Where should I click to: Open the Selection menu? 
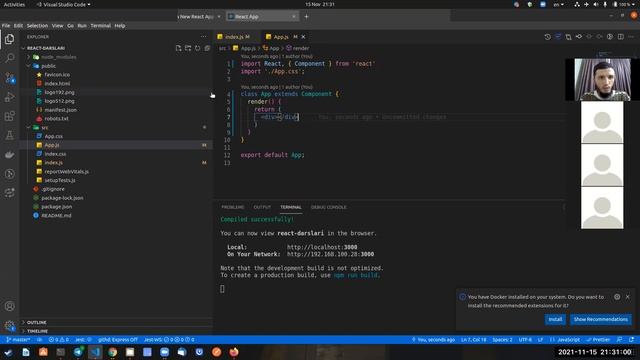(37, 26)
